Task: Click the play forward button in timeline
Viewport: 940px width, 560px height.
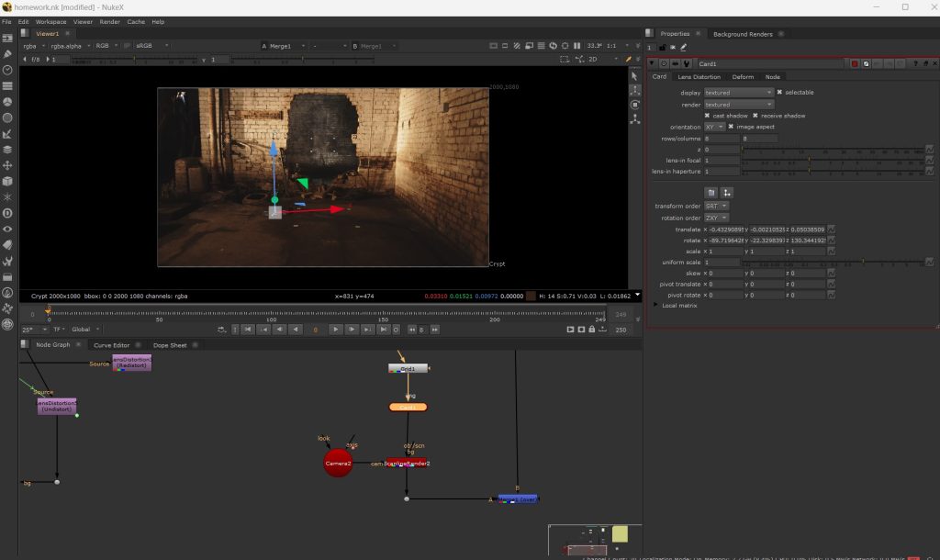Action: 335,330
